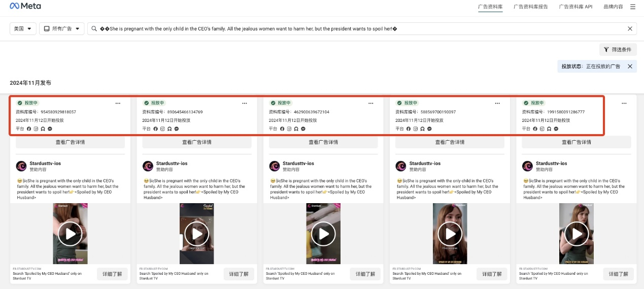Screen dimensions: 644x289
Task: Open the ellipsis menu for ad 954580929818057
Action: tap(118, 103)
